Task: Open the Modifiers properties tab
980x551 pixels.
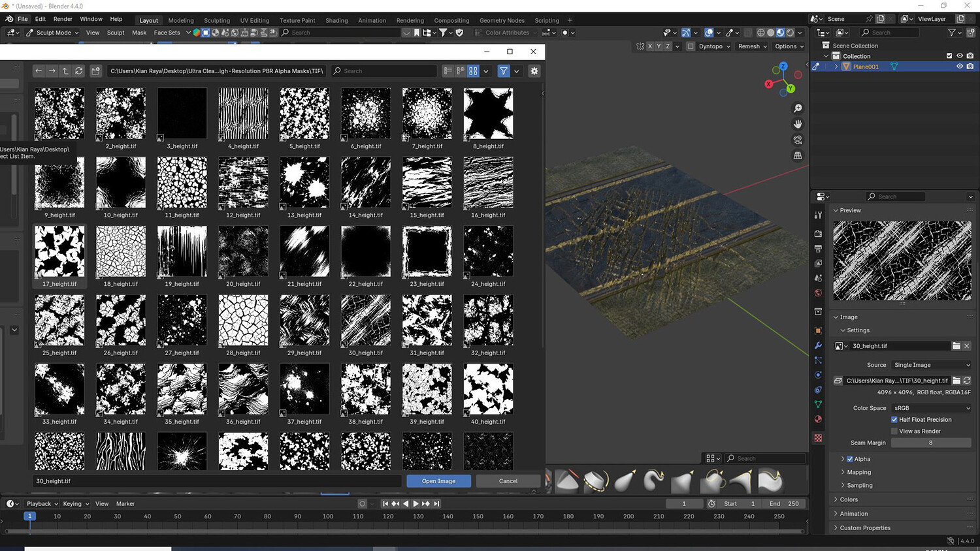Action: tap(818, 345)
